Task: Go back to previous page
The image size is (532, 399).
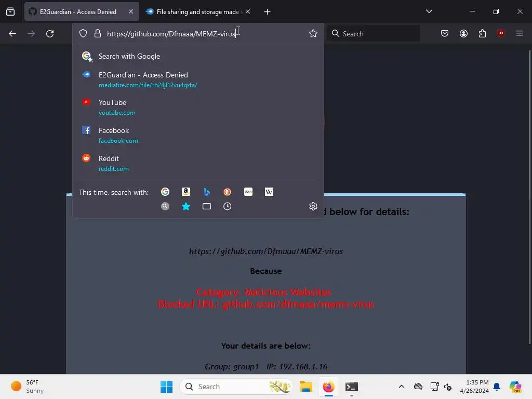Action: click(12, 34)
